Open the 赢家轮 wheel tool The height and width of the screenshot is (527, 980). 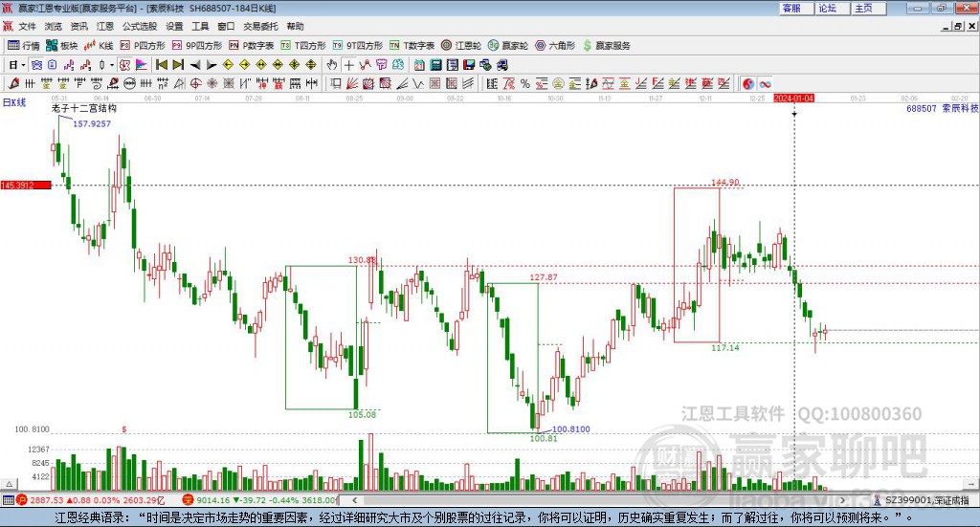click(x=508, y=46)
